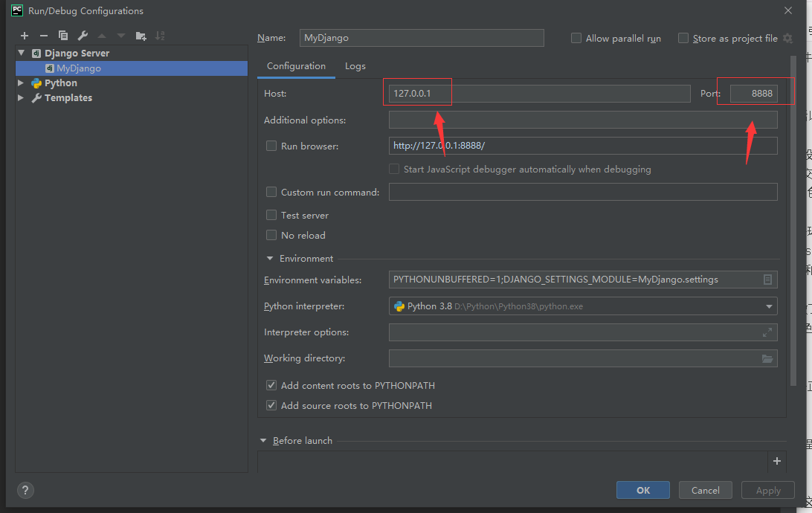Expand Interpreter options field icon
Image resolution: width=812 pixels, height=513 pixels.
point(767,332)
